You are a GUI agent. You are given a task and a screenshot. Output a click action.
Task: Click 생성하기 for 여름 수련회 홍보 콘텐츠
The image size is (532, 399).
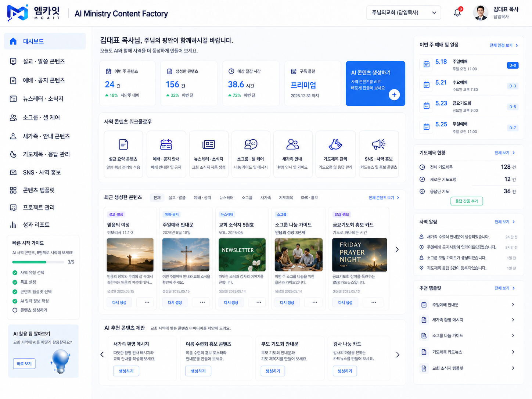click(198, 371)
